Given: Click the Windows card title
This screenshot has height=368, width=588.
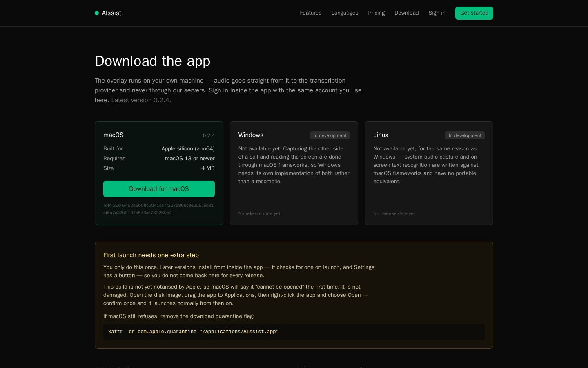Looking at the screenshot, I should click(251, 135).
